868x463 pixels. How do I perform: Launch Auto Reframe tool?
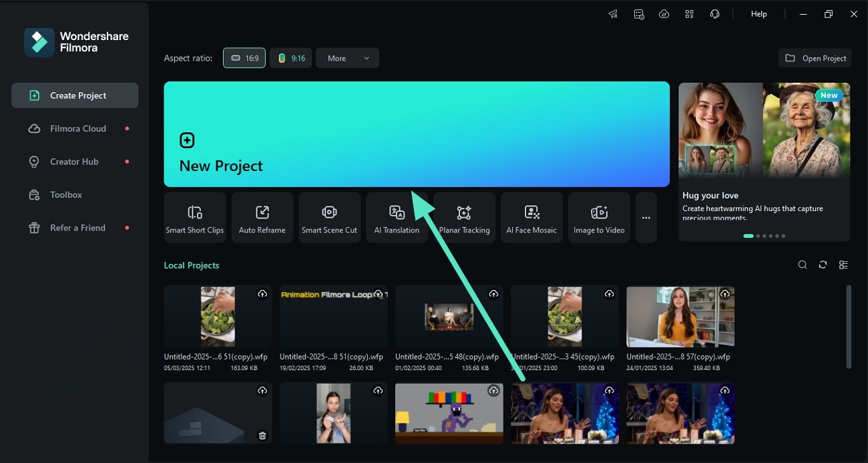pos(262,217)
